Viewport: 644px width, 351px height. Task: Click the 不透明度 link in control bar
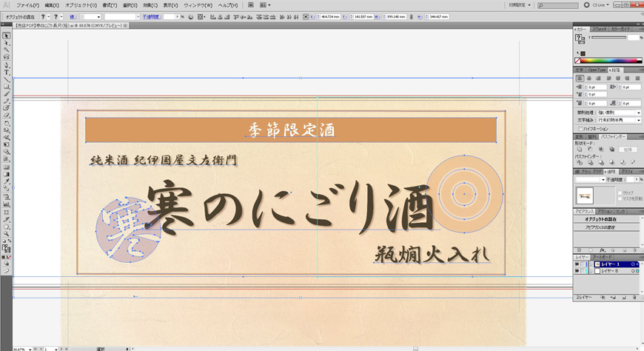point(152,16)
